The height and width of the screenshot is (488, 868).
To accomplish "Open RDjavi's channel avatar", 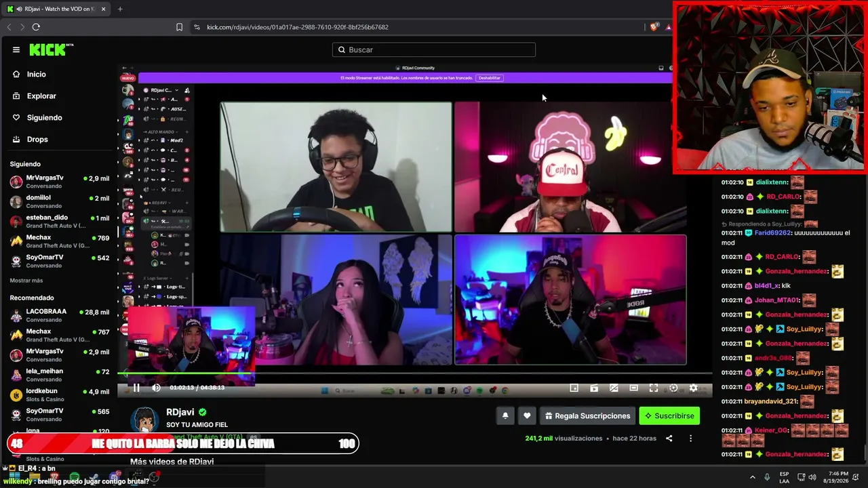I will [144, 420].
